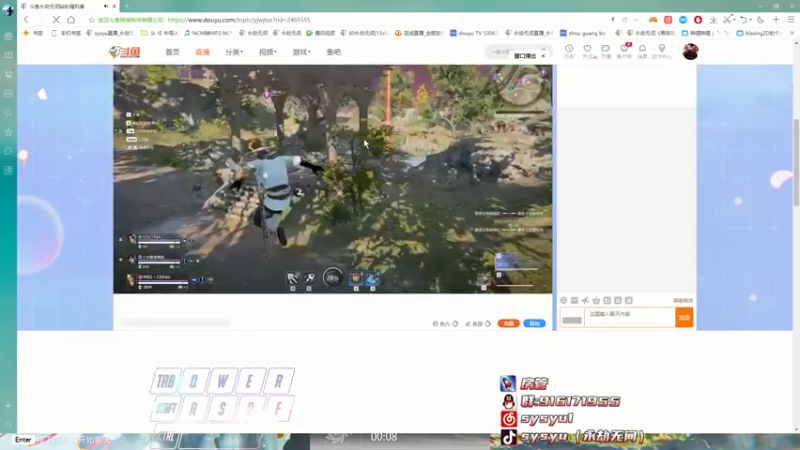Open the browser downloads icon
Image resolution: width=800 pixels, height=450 pixels.
point(713,20)
